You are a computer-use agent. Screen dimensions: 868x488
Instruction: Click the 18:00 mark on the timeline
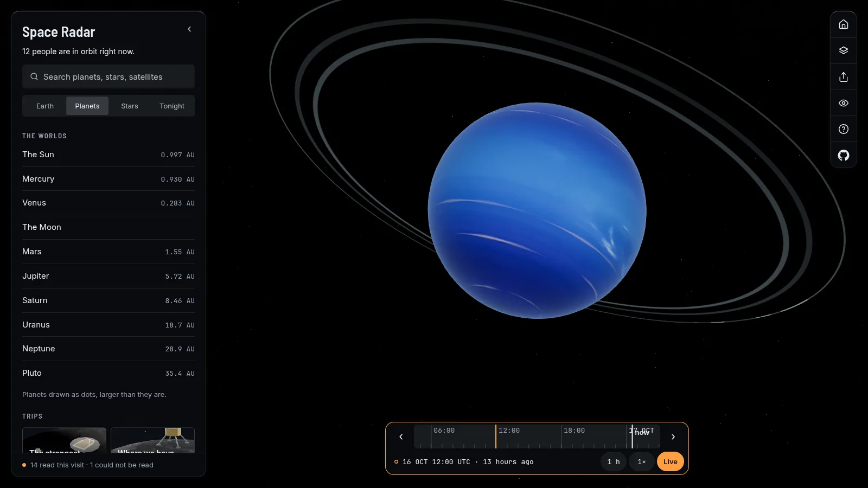[574, 431]
